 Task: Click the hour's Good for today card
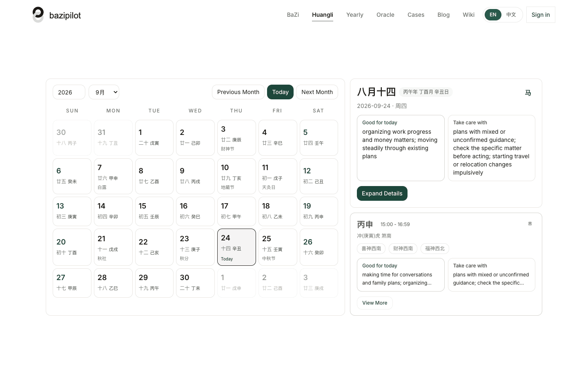click(x=401, y=275)
